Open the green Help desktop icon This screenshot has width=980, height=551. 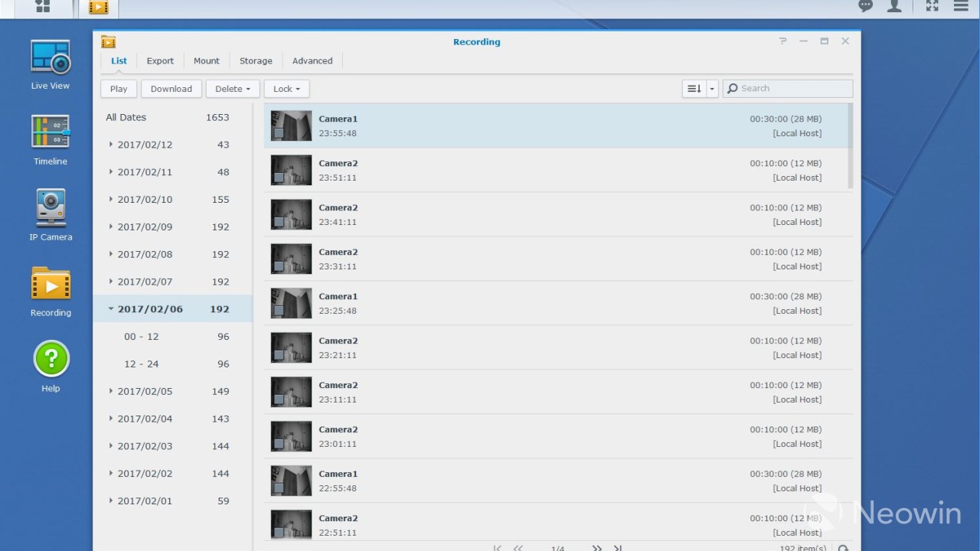click(x=51, y=358)
